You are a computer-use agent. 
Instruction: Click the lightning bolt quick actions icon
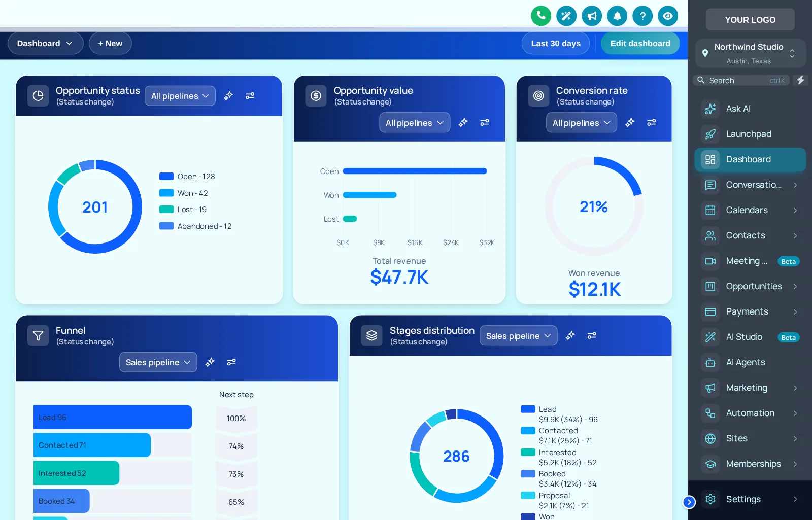(x=801, y=80)
